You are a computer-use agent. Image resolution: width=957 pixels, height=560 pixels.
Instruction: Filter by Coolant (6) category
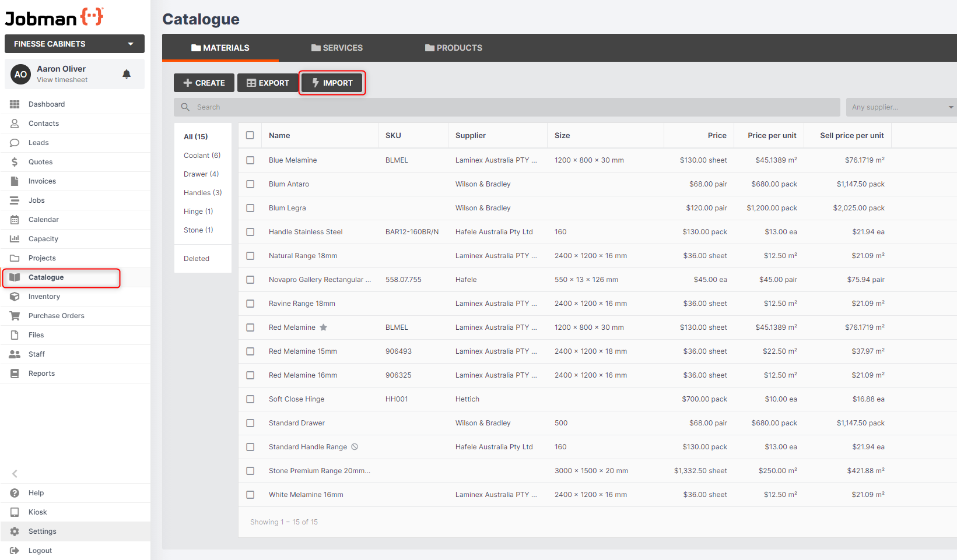[x=202, y=156]
